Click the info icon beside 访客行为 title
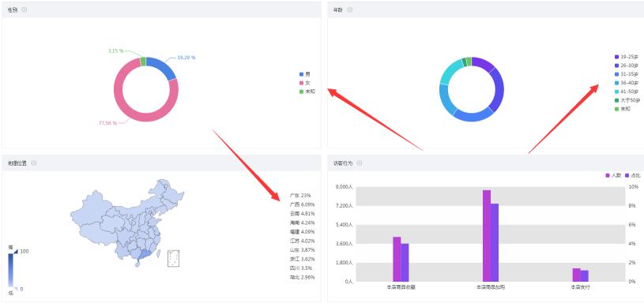This screenshot has height=307, width=644. 359,163
